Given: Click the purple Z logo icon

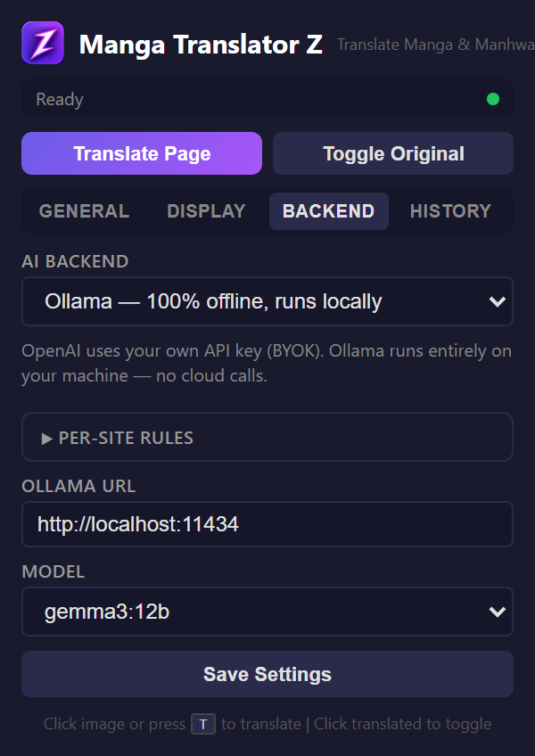Looking at the screenshot, I should pyautogui.click(x=42, y=43).
